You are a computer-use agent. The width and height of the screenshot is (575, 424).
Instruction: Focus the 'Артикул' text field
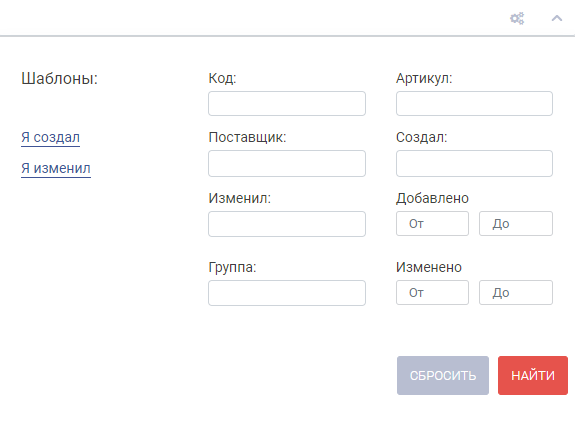(474, 103)
